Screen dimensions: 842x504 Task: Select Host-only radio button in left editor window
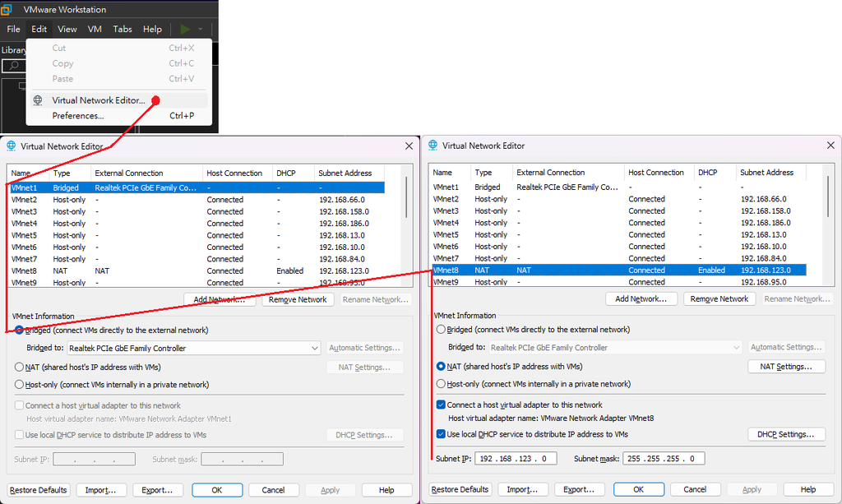pyautogui.click(x=20, y=384)
